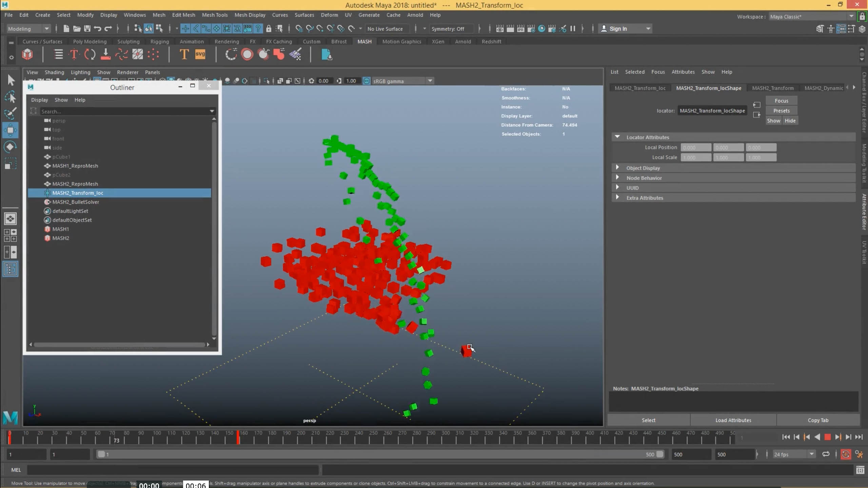
Task: Select the Rotate tool in toolbox
Action: [x=10, y=147]
